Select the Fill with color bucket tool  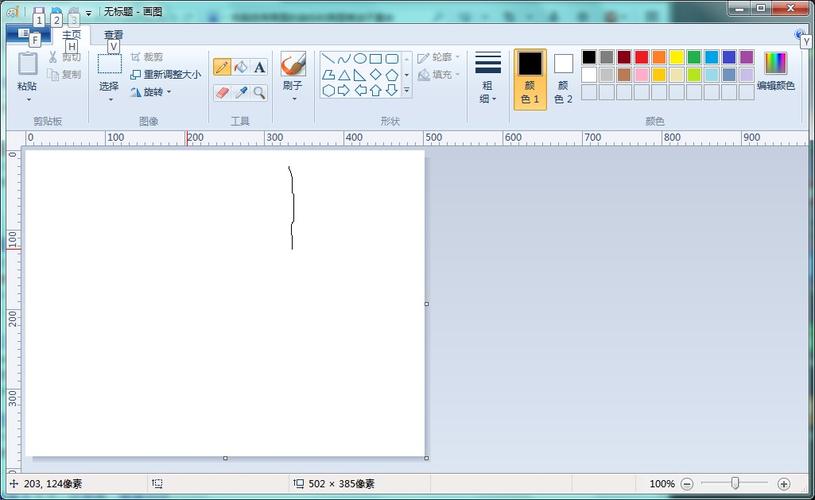pyautogui.click(x=240, y=67)
